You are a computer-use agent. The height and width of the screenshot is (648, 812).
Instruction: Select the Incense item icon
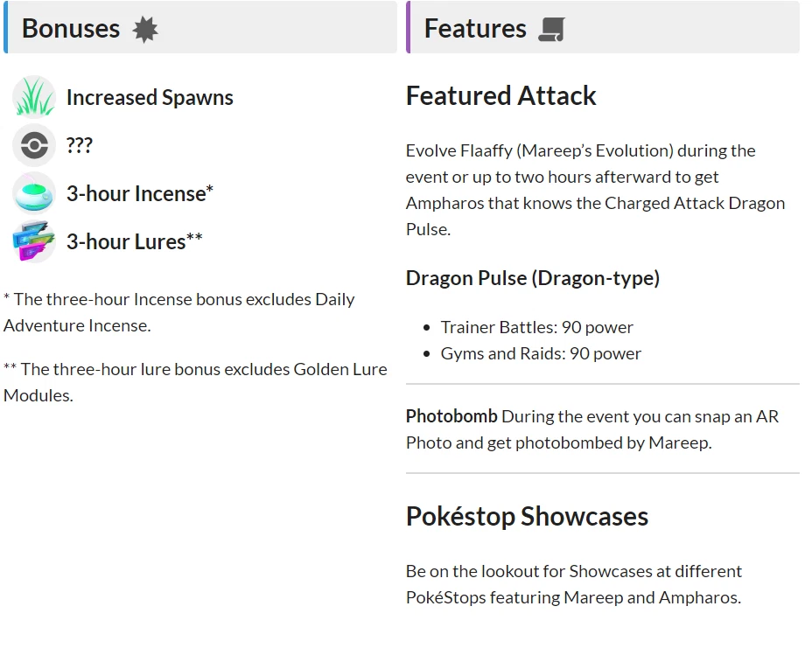pos(34,193)
